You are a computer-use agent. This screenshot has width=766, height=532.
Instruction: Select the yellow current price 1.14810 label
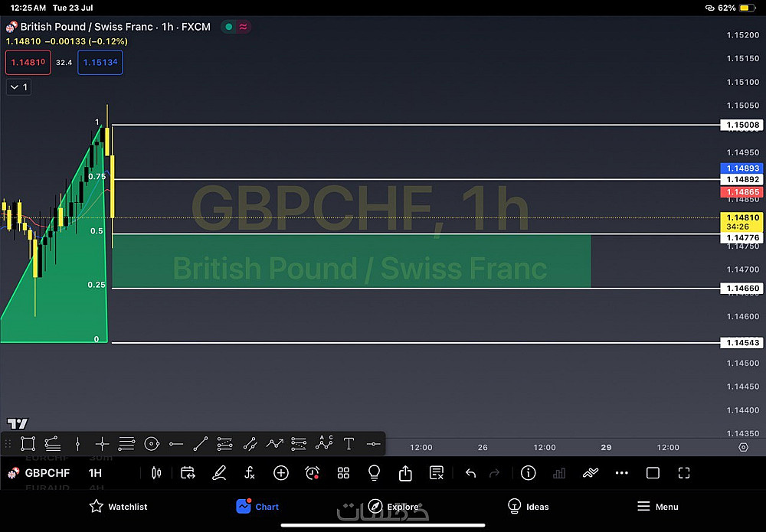[742, 222]
